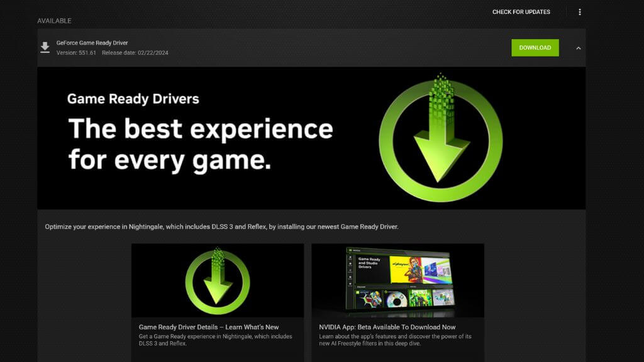The height and width of the screenshot is (362, 644).
Task: Click the Nightingale optimization description text
Action: pyautogui.click(x=221, y=226)
